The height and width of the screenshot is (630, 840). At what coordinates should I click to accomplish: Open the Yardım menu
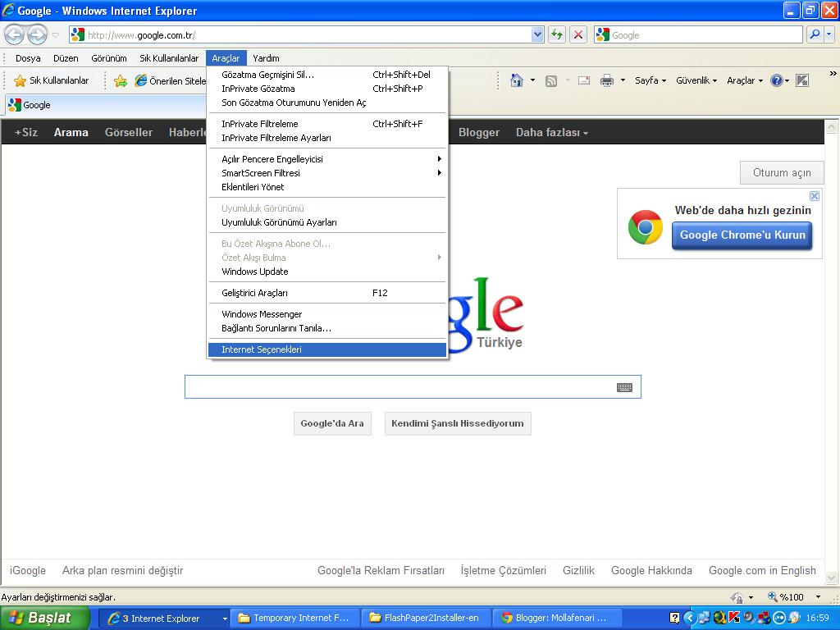click(267, 58)
